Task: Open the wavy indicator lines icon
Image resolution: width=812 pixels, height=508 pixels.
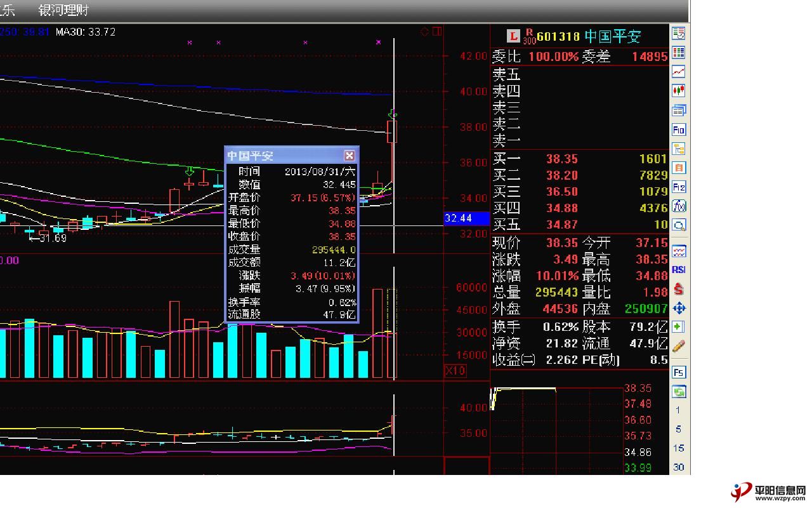Action: pyautogui.click(x=679, y=251)
